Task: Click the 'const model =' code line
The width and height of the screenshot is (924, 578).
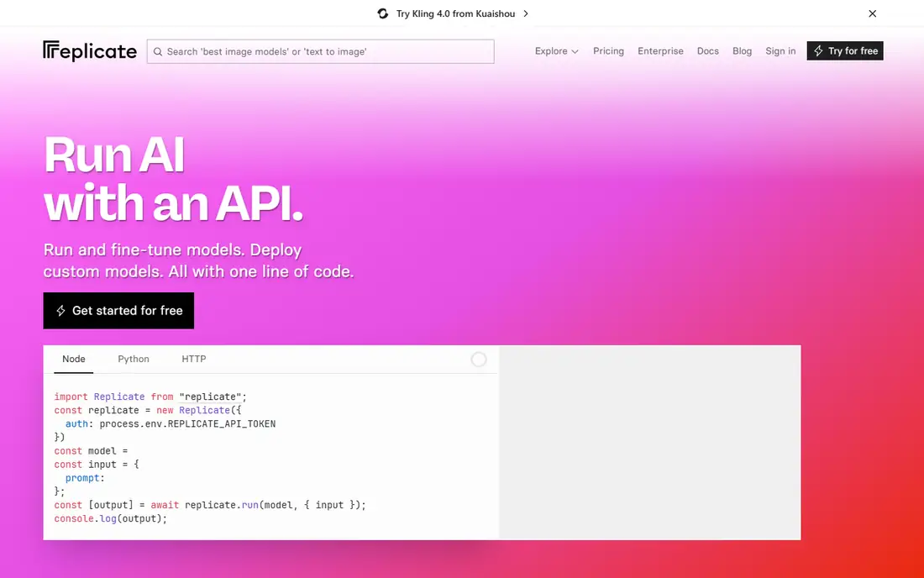Action: [91, 451]
